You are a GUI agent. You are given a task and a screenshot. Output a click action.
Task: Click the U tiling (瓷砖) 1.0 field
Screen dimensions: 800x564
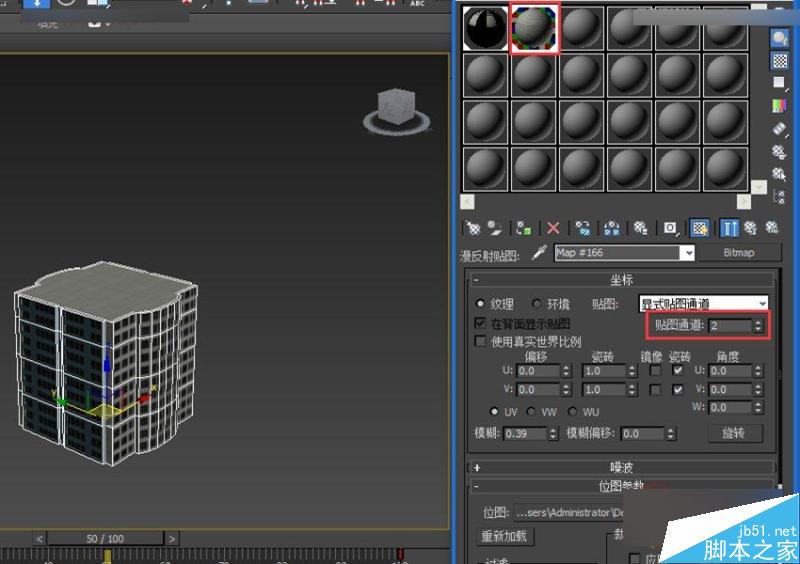(605, 371)
